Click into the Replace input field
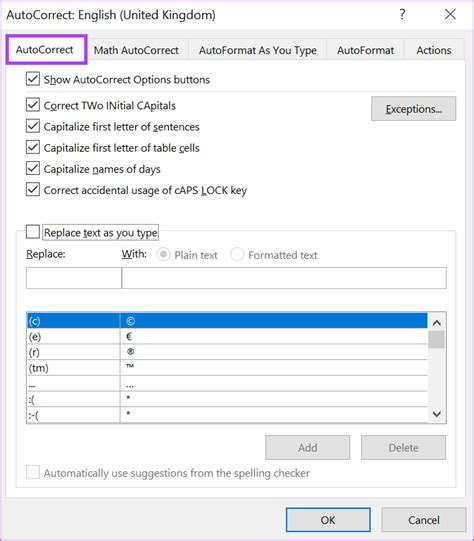Screen dimensions: 474x541 point(74,278)
